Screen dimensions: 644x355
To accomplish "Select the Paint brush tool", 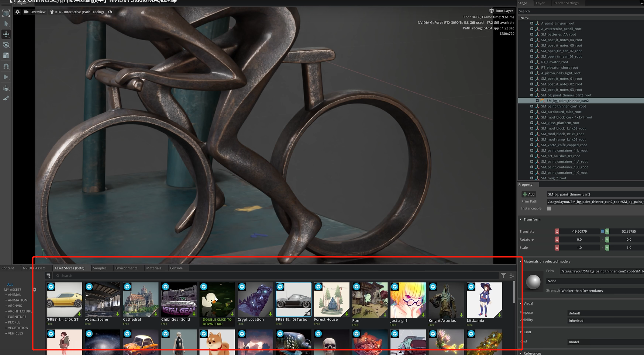I will (x=6, y=98).
